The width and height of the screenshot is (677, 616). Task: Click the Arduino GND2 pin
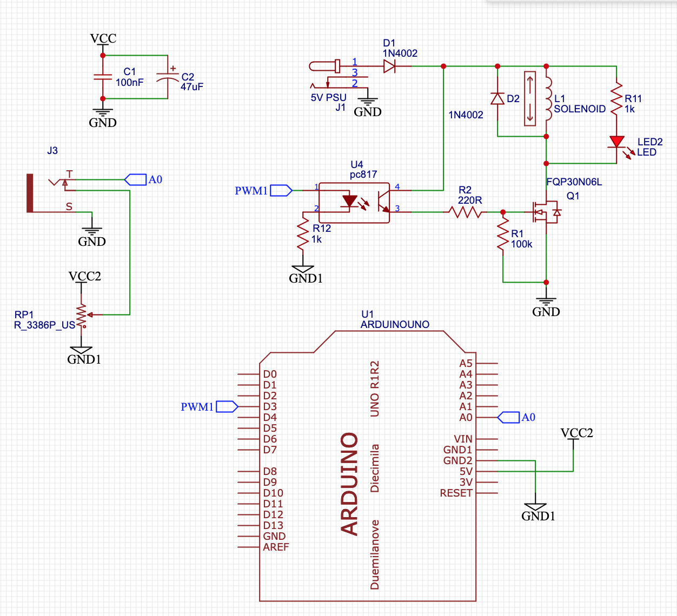[x=487, y=460]
